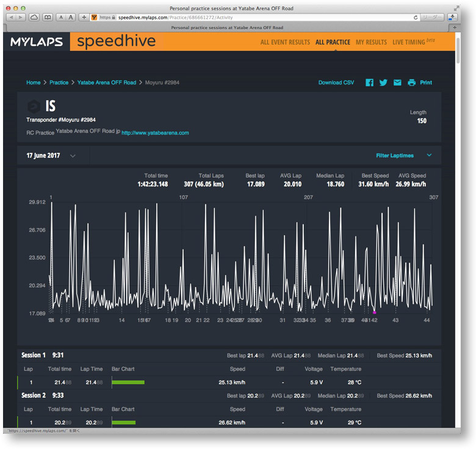The image size is (476, 449).
Task: Click AVG Speed 26.99 km/h value
Action: [x=411, y=184]
